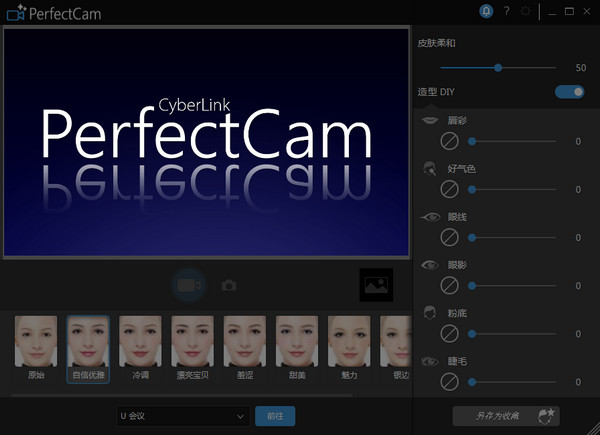Click the eyeliner eye icon beside 眼线
The image size is (600, 435).
pyautogui.click(x=430, y=217)
